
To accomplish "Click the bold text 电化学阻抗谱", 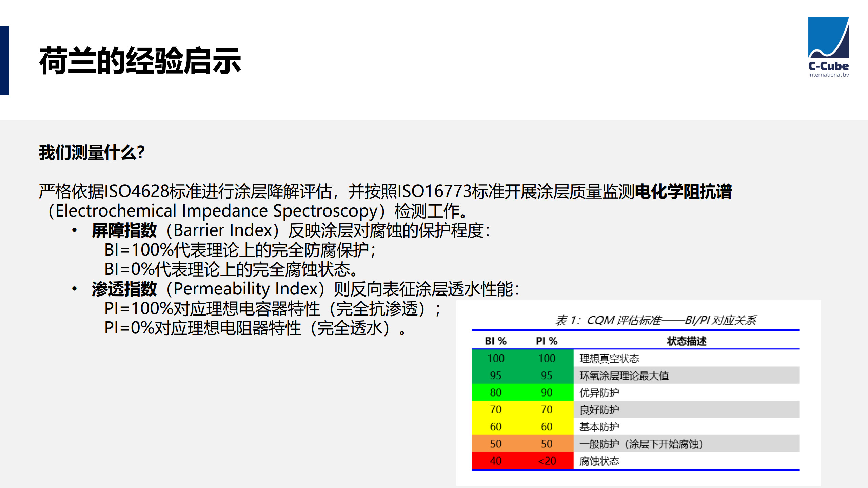I will [x=683, y=191].
